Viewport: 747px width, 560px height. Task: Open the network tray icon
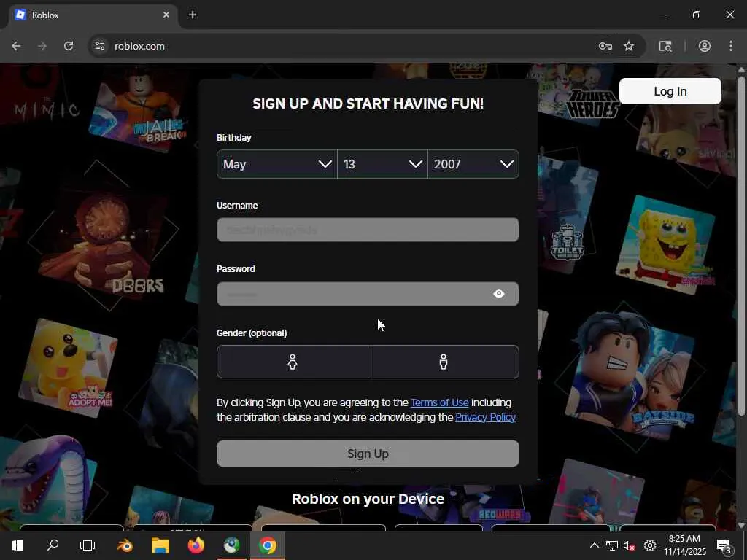pos(612,545)
